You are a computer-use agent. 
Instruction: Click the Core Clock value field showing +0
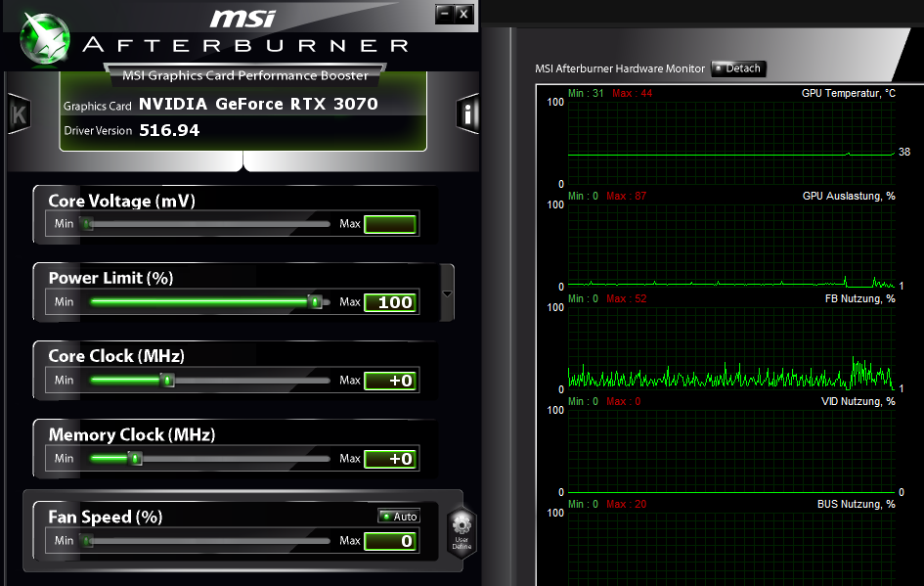(x=390, y=381)
